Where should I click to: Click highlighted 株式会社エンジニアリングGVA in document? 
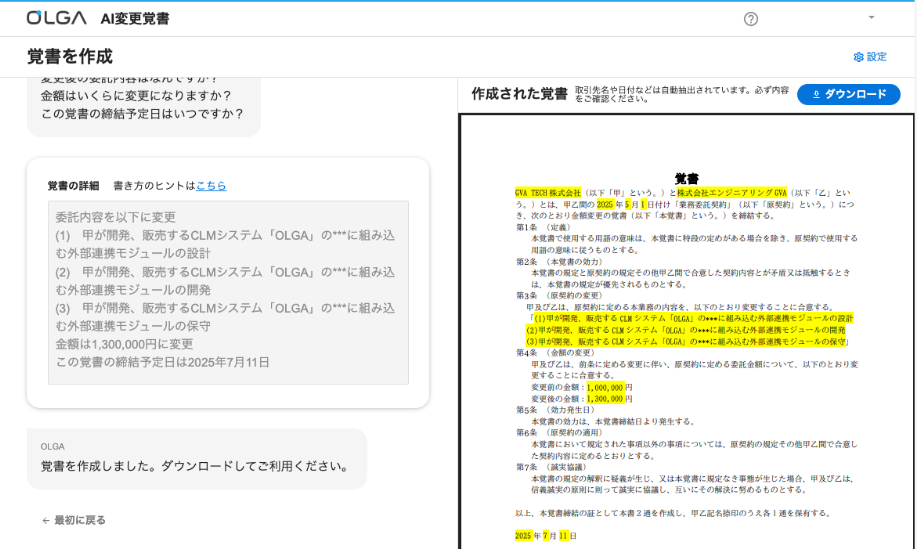point(732,193)
